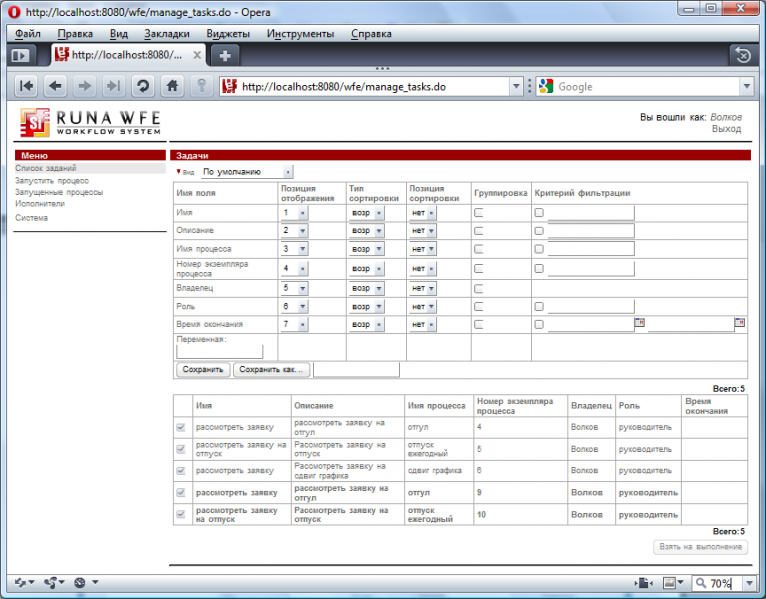Enable filter checkbox for Имя процесса

[539, 249]
